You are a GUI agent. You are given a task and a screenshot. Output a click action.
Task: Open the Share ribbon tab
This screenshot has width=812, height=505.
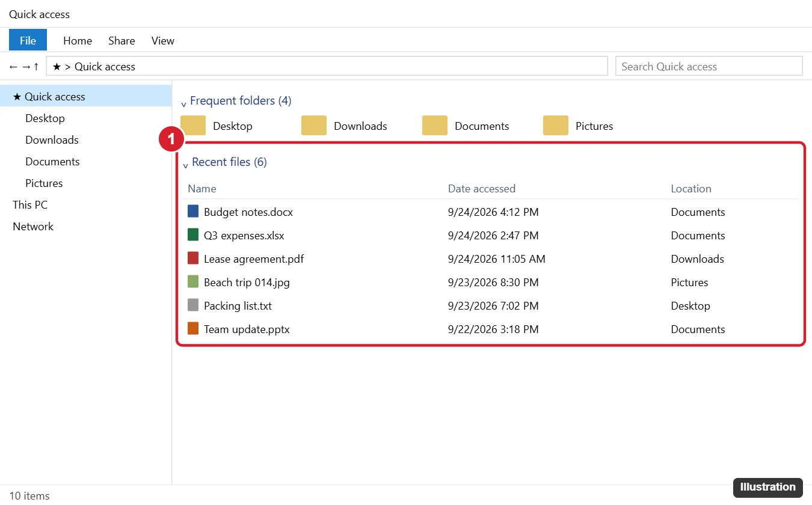[x=121, y=40]
